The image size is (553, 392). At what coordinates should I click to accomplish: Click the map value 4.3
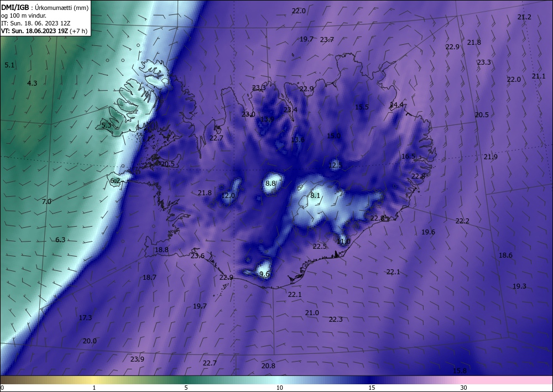coord(32,83)
